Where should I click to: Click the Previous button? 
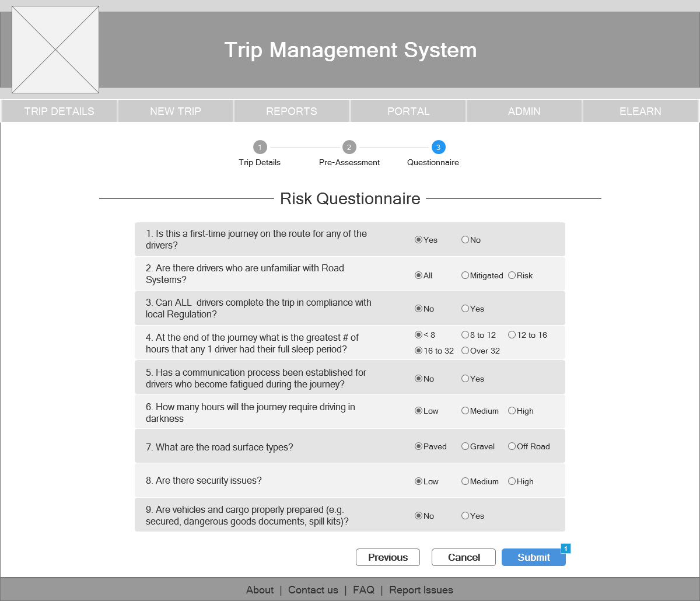(x=388, y=557)
